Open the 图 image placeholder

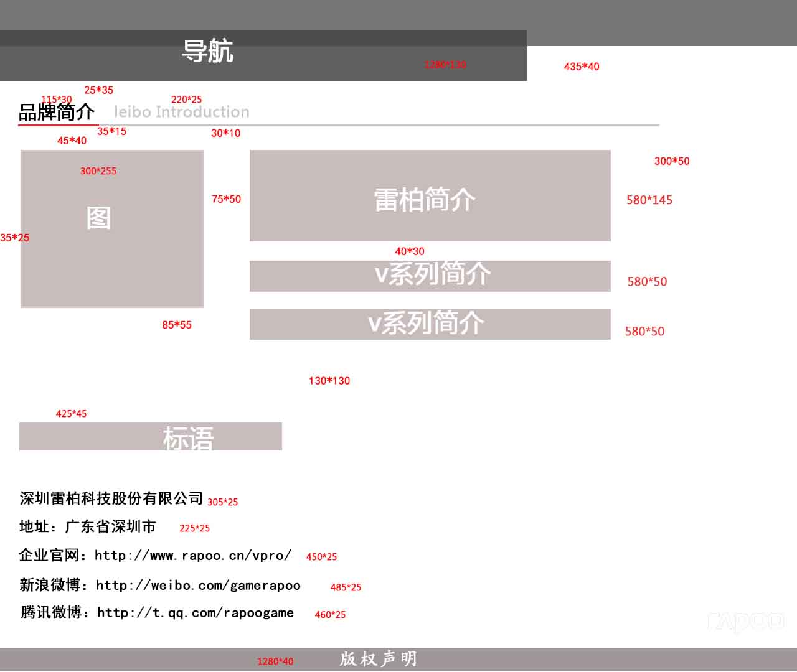(112, 229)
